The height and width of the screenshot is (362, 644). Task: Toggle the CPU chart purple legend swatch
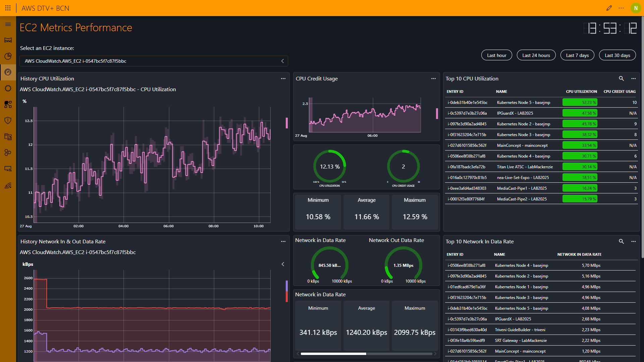tap(287, 123)
